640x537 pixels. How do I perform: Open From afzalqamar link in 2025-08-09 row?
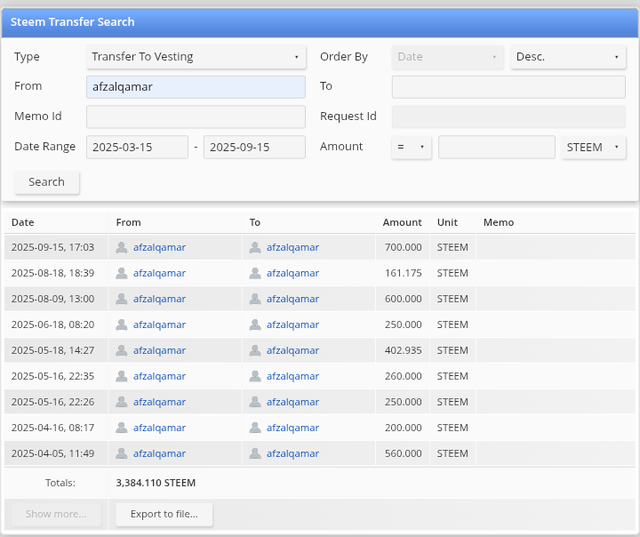pos(159,299)
